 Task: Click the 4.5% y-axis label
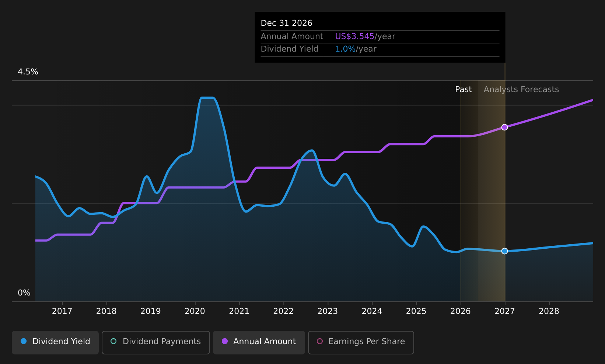pyautogui.click(x=28, y=72)
